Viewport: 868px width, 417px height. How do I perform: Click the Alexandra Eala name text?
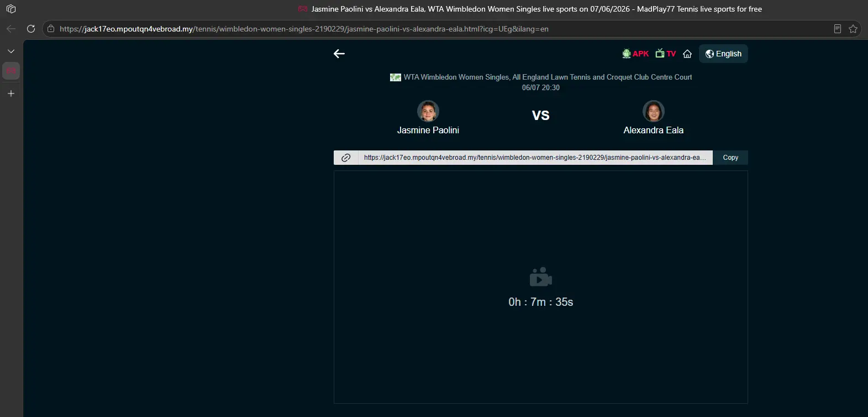click(x=654, y=131)
